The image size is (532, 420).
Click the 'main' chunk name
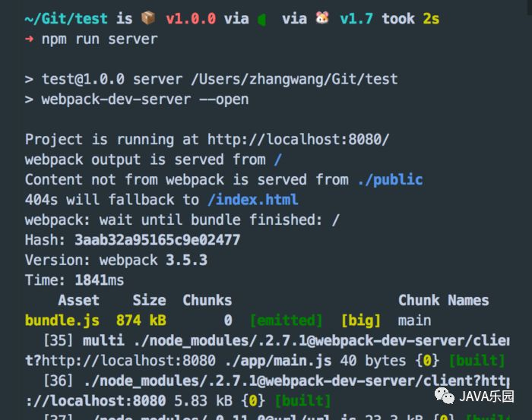click(x=414, y=321)
